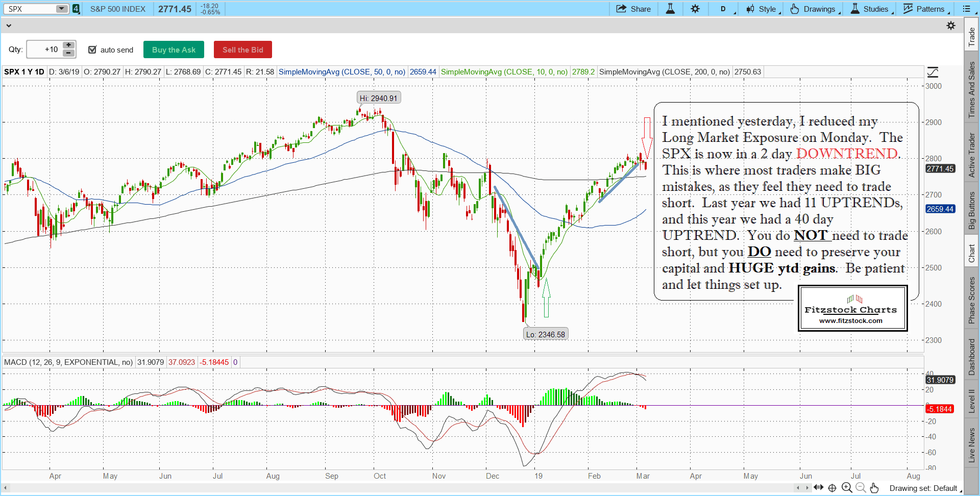The height and width of the screenshot is (496, 980).
Task: Click the zoom in magnifier icon
Action: [x=847, y=488]
